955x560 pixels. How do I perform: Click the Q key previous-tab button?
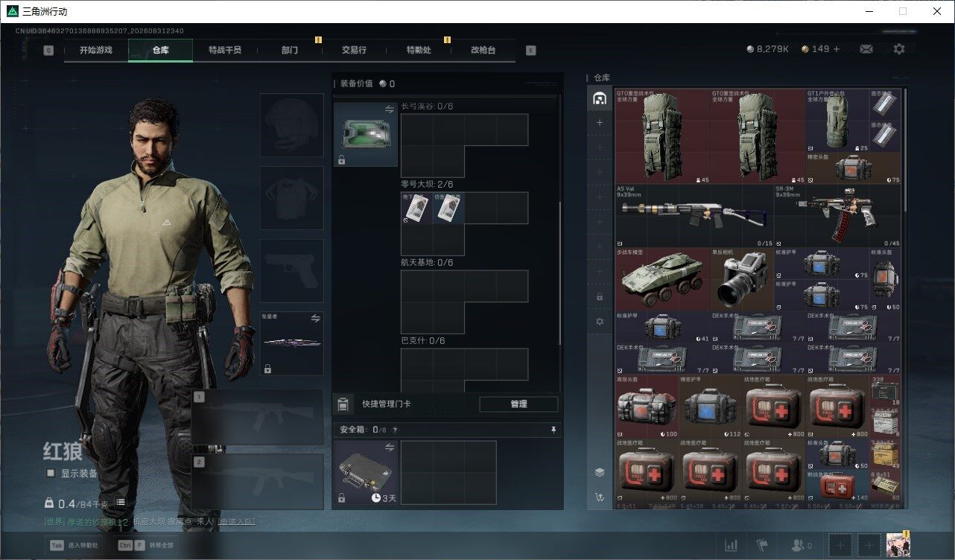click(48, 51)
